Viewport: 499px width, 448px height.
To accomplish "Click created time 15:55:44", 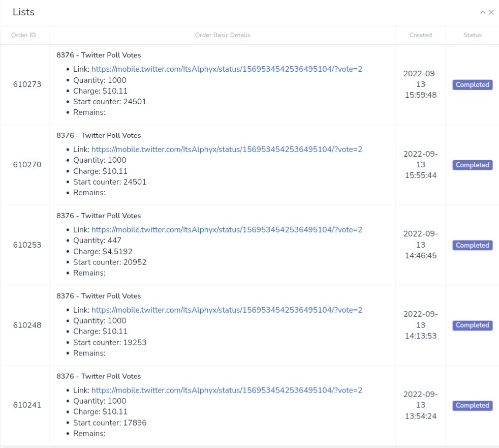I will click(x=421, y=175).
